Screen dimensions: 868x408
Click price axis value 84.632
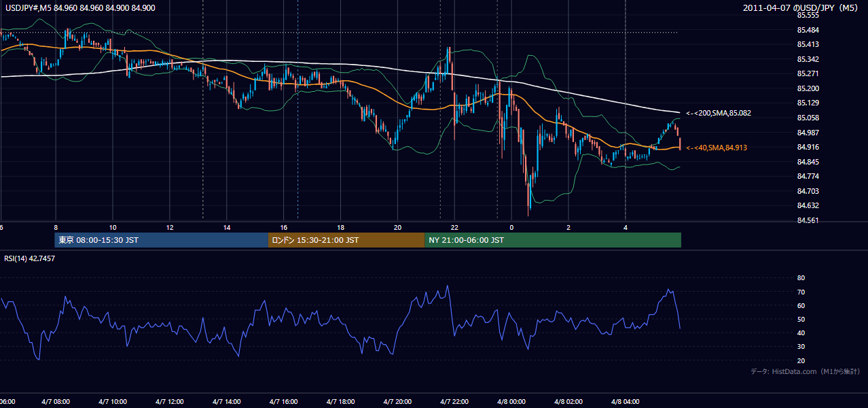(x=808, y=205)
